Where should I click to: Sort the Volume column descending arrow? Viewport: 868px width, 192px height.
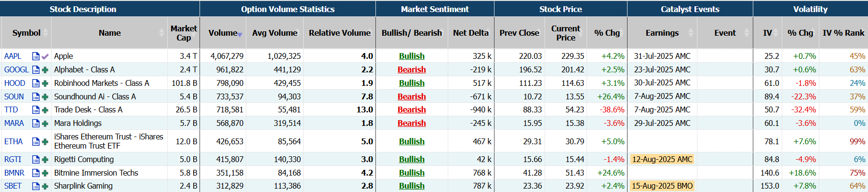tap(240, 35)
